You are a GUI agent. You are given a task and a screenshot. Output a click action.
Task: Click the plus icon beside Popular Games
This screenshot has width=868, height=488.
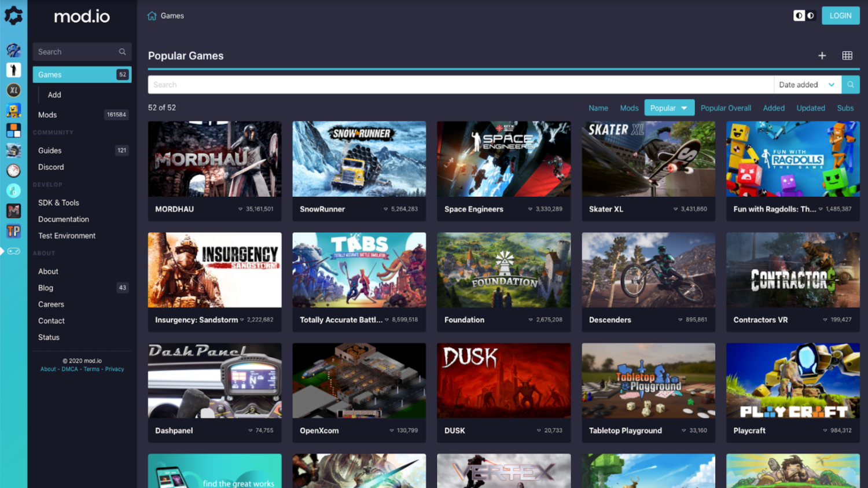[x=822, y=56]
